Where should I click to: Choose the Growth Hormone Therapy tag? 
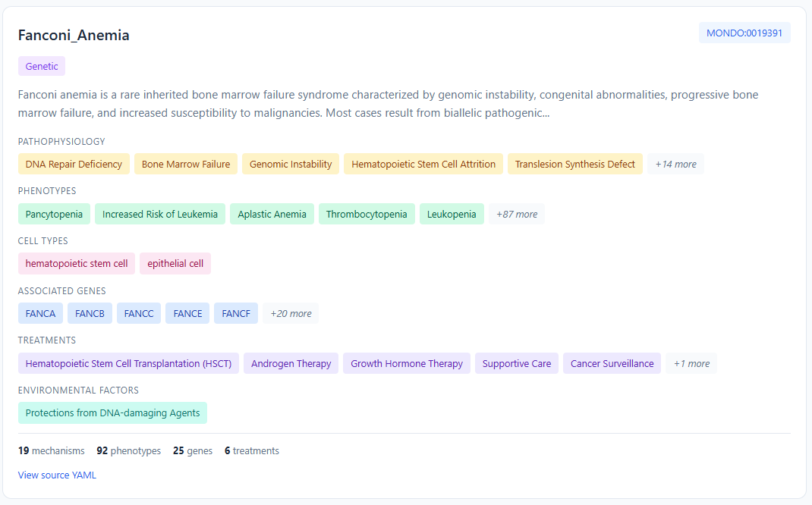click(x=407, y=363)
